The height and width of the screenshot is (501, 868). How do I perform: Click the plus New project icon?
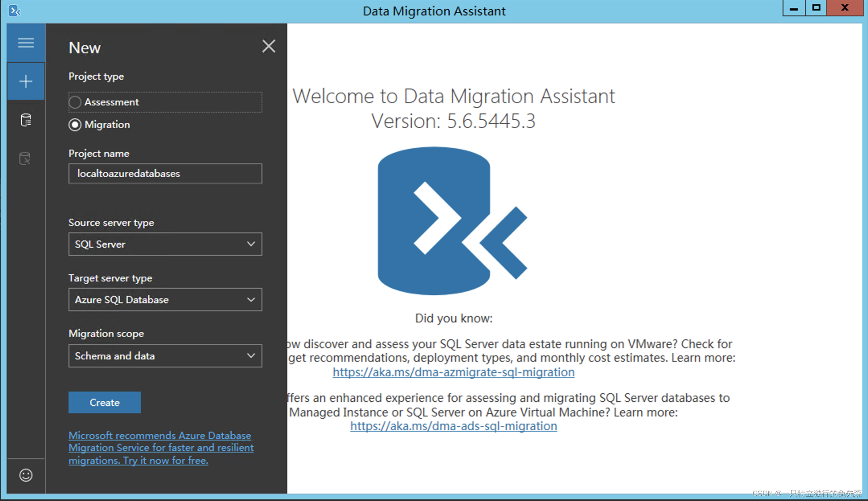[x=26, y=82]
